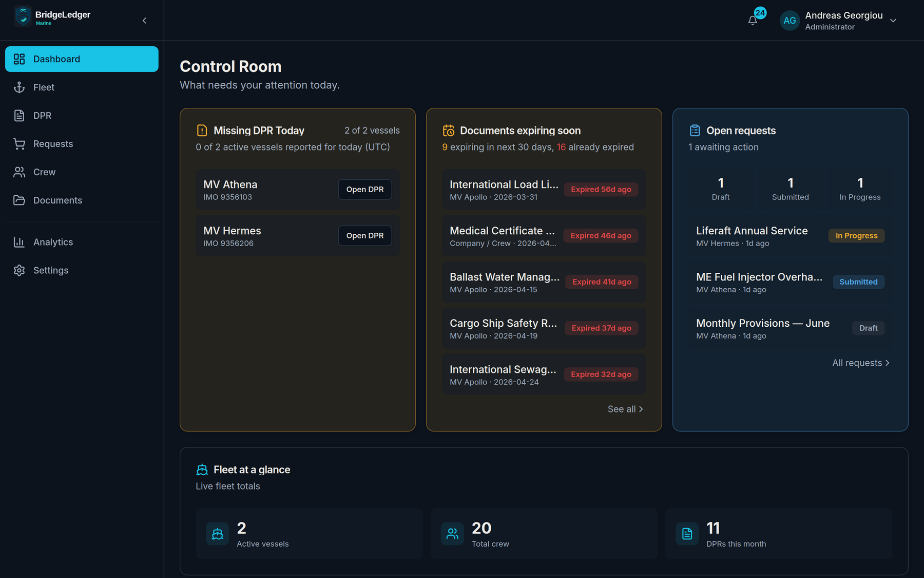Click the 2 of 2 vessels text
This screenshot has width=924, height=578.
(372, 130)
